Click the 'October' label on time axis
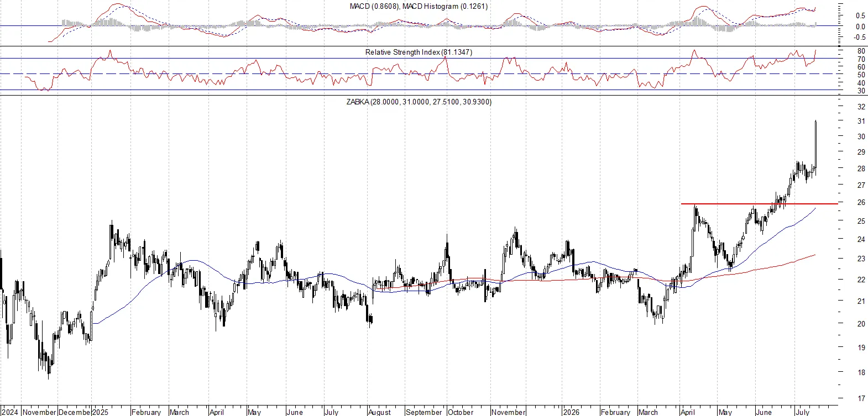Viewport: 868px width, 416px height. (461, 412)
